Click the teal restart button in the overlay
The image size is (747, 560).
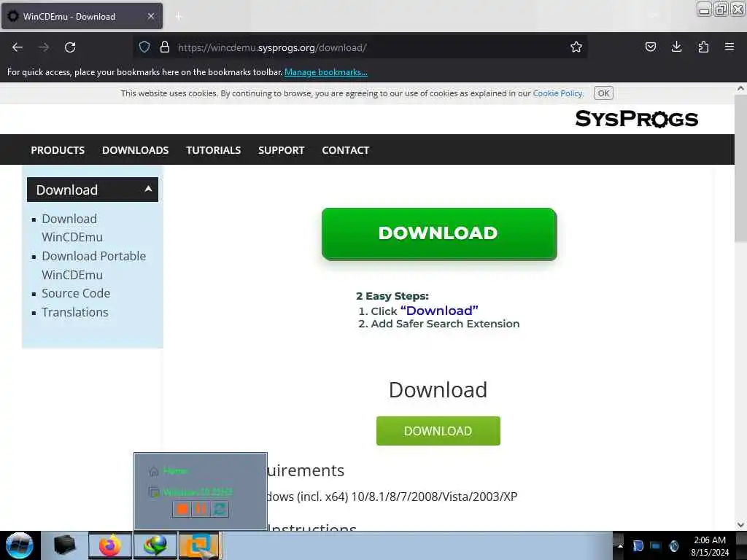point(220,509)
